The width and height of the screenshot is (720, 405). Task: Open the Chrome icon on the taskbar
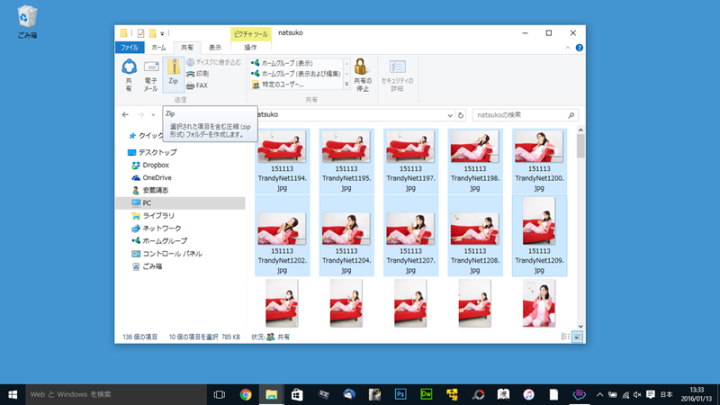[x=246, y=394]
